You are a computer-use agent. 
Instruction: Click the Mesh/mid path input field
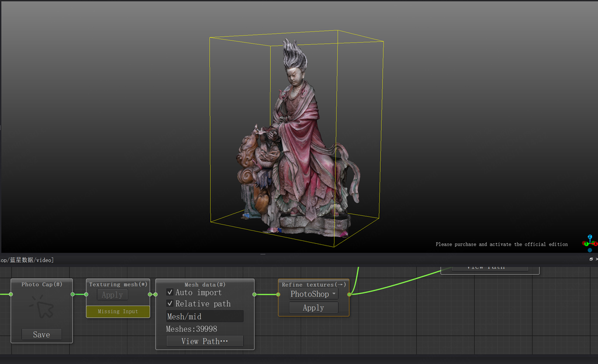click(x=204, y=316)
